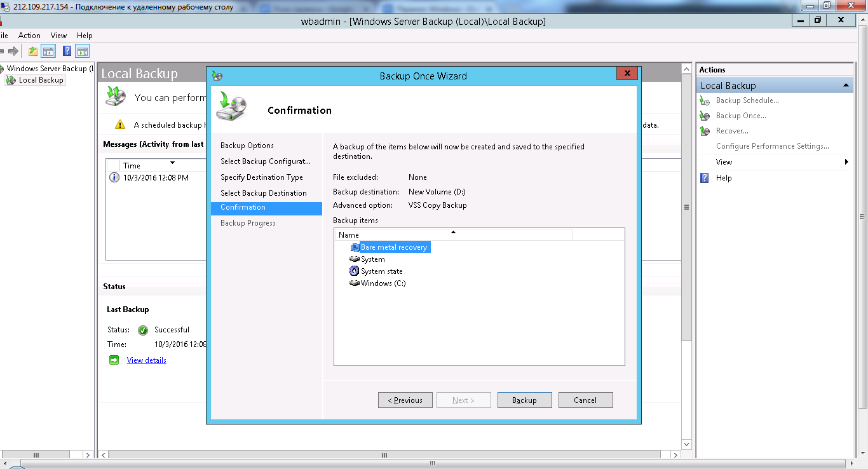Close the Backup Once Wizard with red X
868x469 pixels.
click(627, 74)
